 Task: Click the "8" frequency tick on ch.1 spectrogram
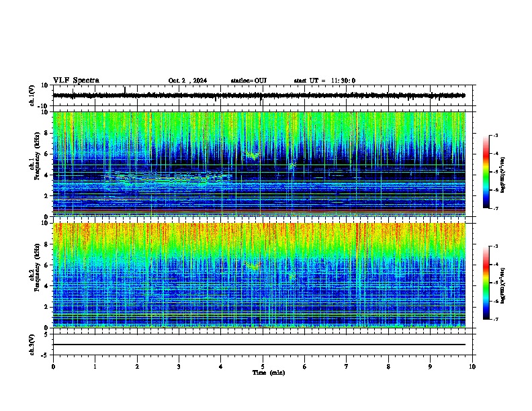click(47, 133)
